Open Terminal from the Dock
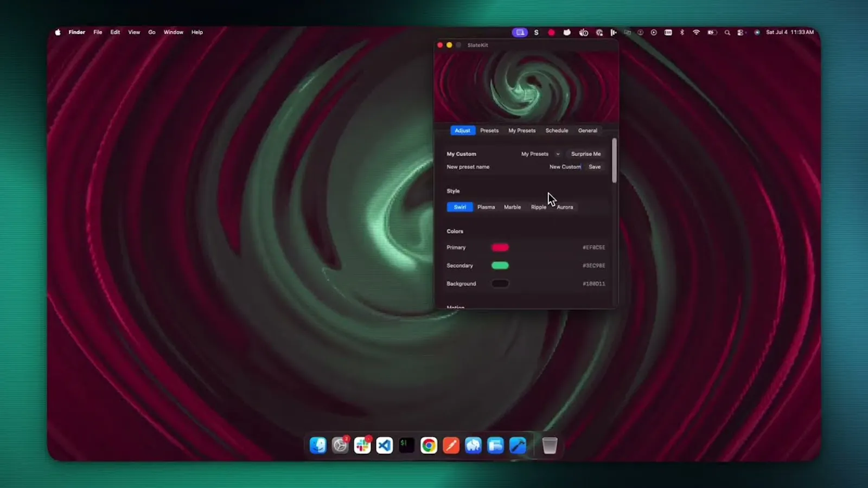 407,446
